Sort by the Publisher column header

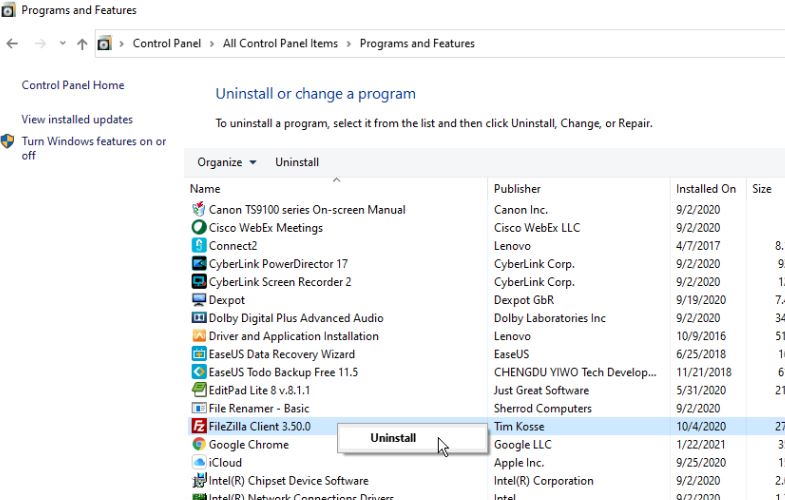[x=517, y=189]
